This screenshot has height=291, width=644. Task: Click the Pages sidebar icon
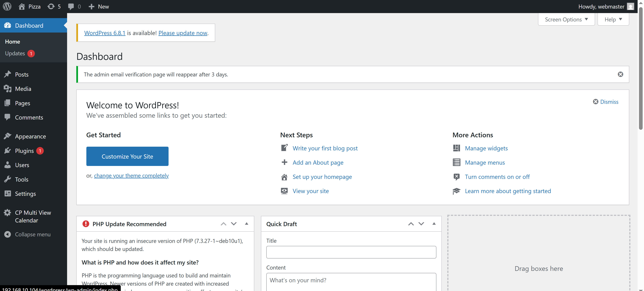tap(8, 103)
